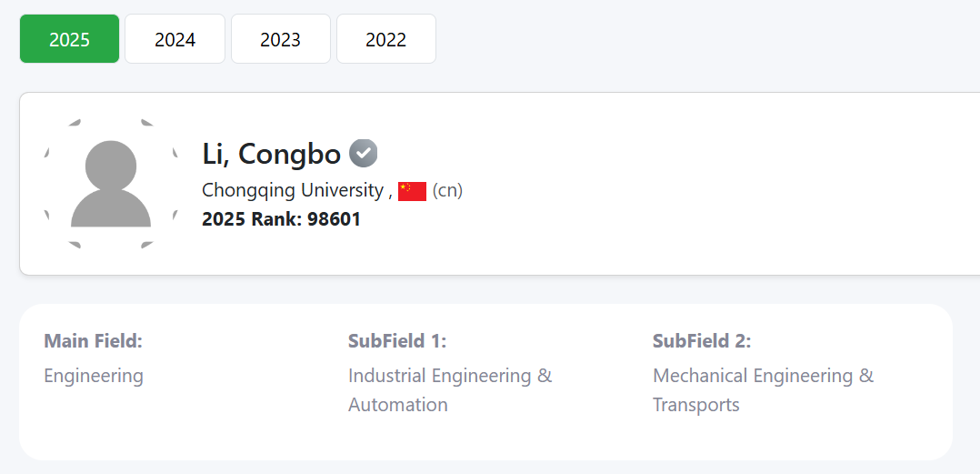This screenshot has width=980, height=474.
Task: Click the Main Field heading
Action: [94, 341]
